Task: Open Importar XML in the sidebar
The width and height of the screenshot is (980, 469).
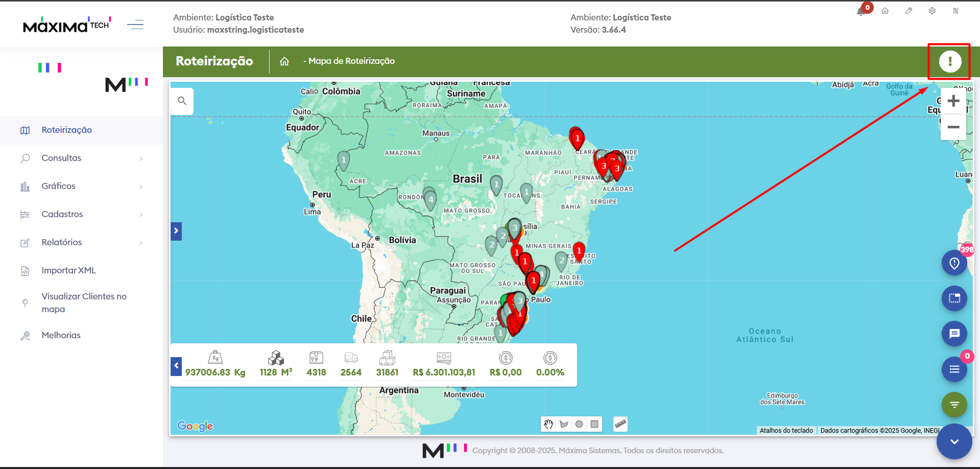Action: point(81,271)
